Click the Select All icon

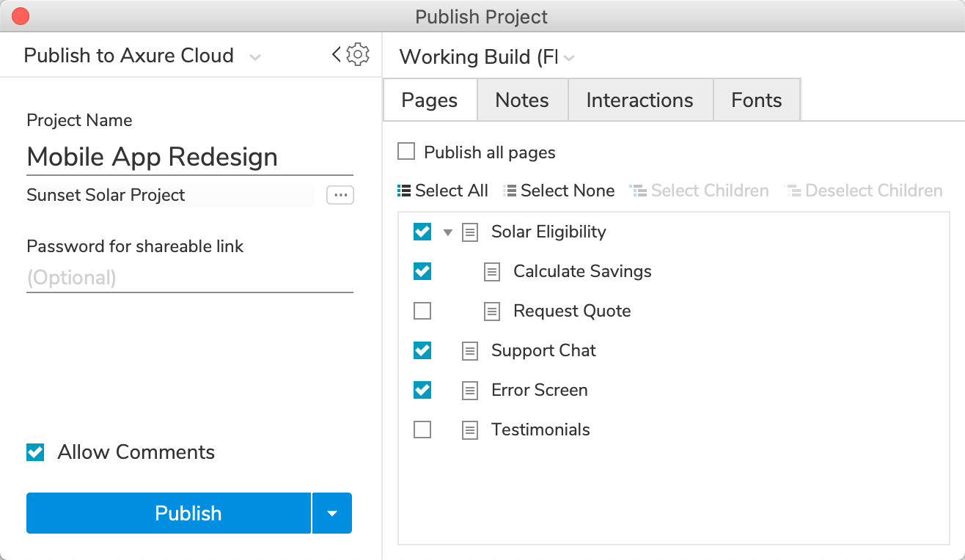[x=404, y=191]
